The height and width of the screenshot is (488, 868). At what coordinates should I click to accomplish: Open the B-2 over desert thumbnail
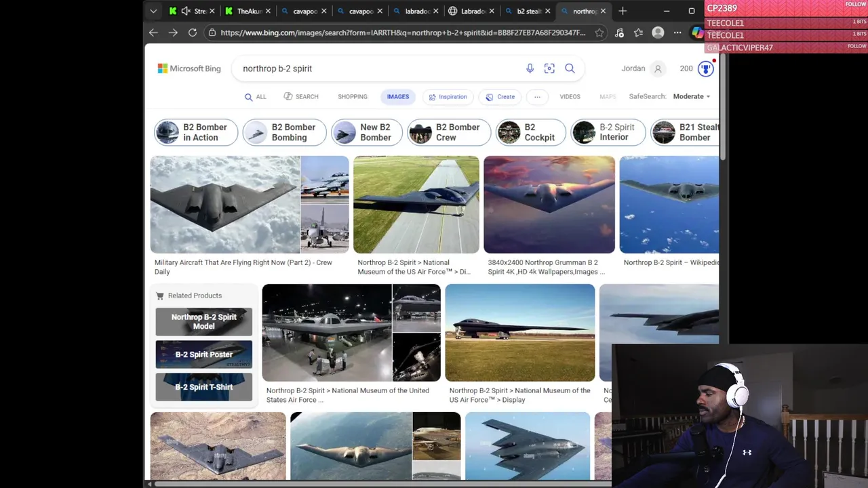(218, 446)
